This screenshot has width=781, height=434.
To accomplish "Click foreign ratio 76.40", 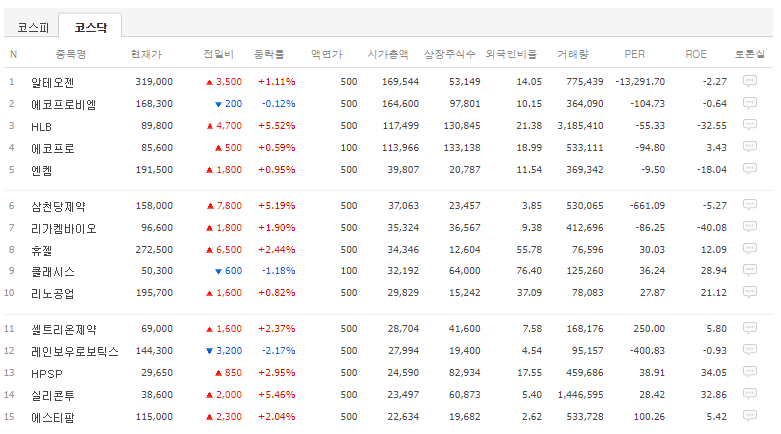I will click(x=529, y=271).
